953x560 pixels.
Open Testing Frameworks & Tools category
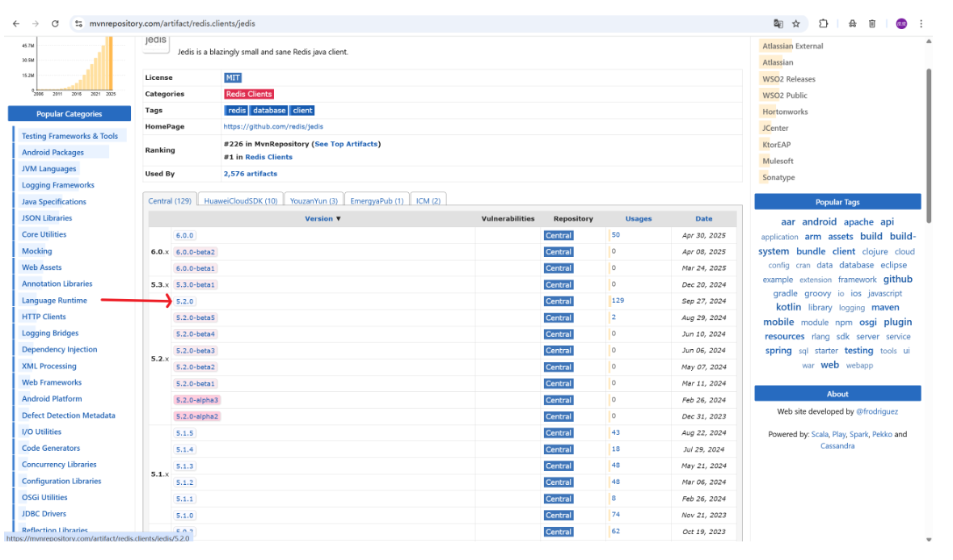(x=70, y=136)
